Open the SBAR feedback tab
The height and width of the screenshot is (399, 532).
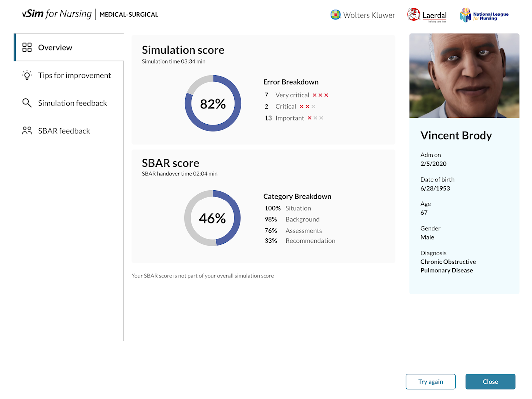coord(64,131)
